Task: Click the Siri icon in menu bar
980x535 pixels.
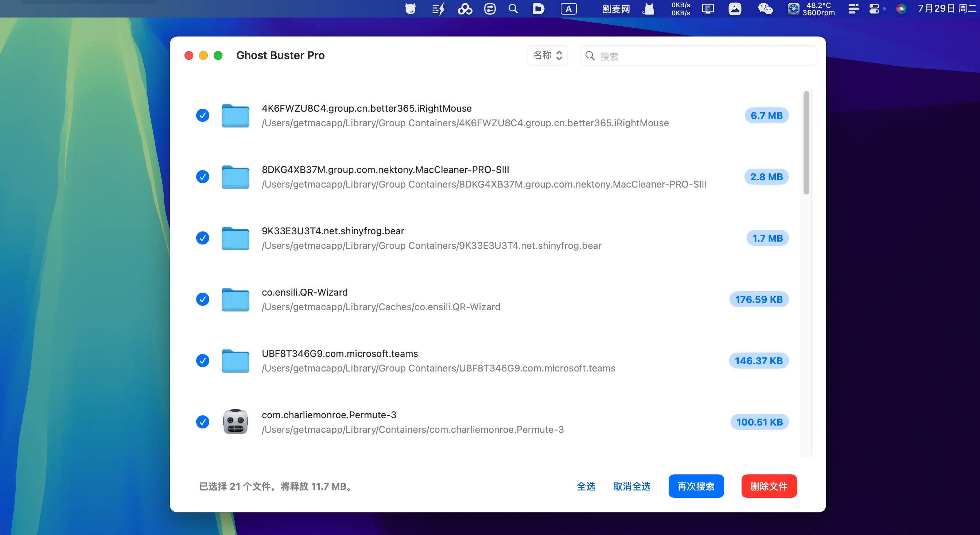Action: tap(901, 9)
